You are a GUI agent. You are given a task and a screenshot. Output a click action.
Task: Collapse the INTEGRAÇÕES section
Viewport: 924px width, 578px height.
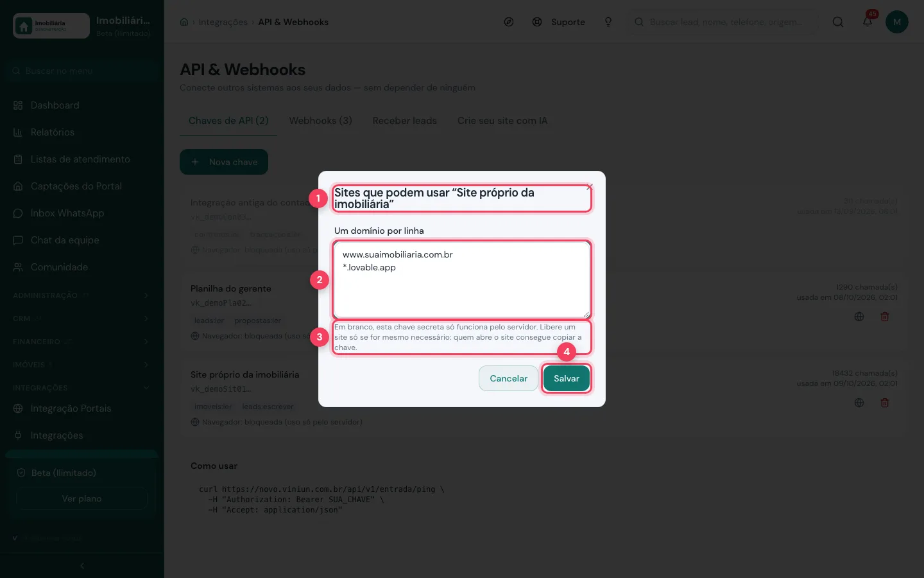[x=81, y=388]
